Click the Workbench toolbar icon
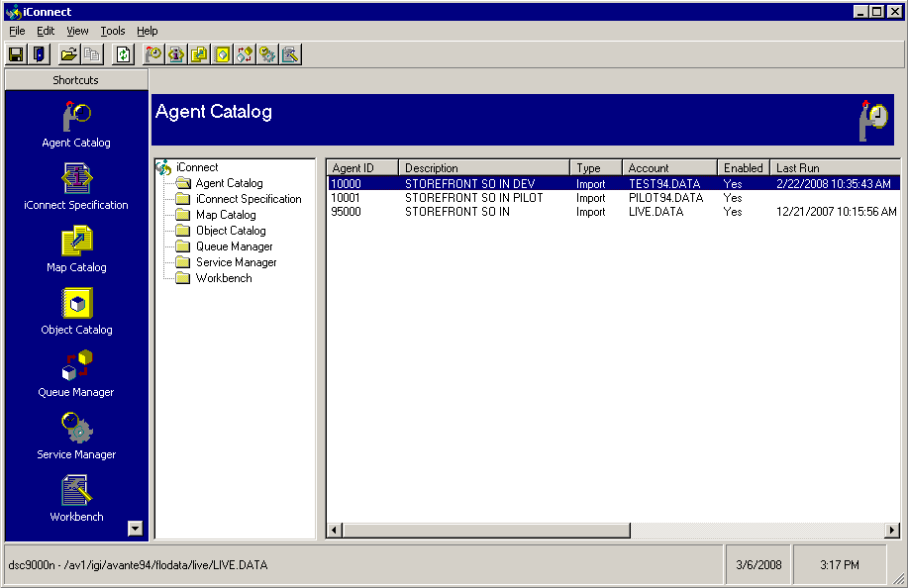This screenshot has width=908, height=588. click(290, 54)
